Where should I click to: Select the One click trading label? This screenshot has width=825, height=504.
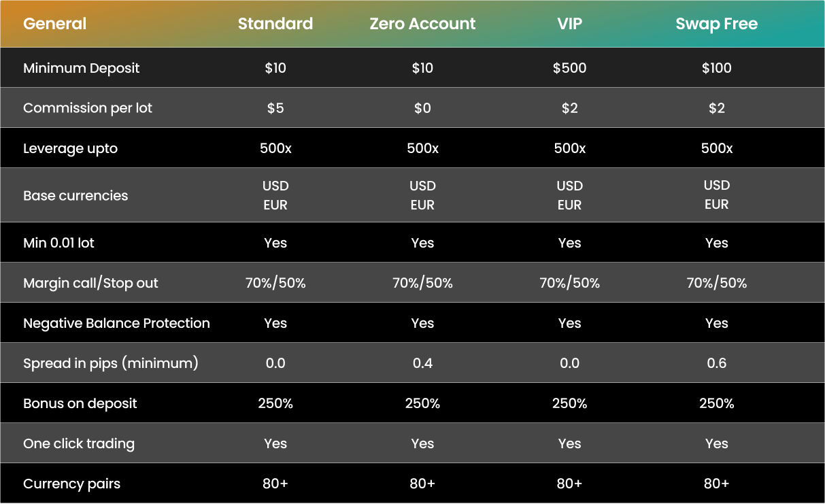pos(79,443)
